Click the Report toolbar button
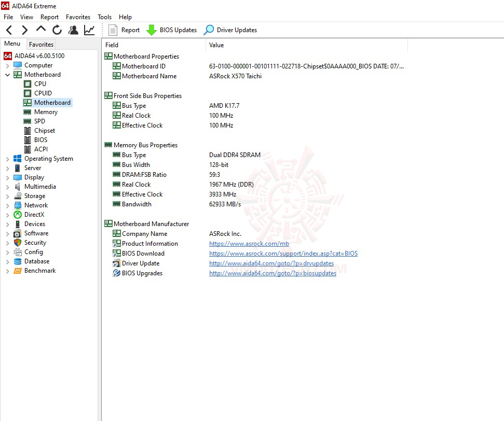This screenshot has height=421, width=504. point(124,30)
